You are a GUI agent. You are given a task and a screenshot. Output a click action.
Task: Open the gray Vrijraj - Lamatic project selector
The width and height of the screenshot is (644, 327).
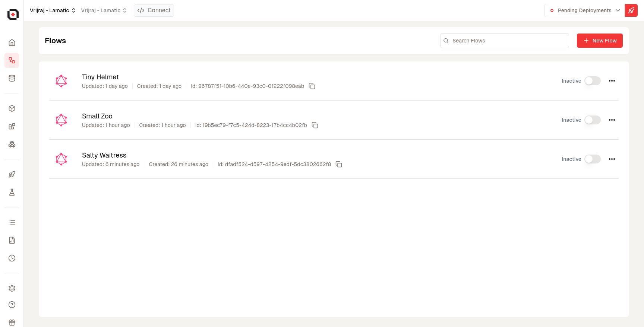pos(104,10)
